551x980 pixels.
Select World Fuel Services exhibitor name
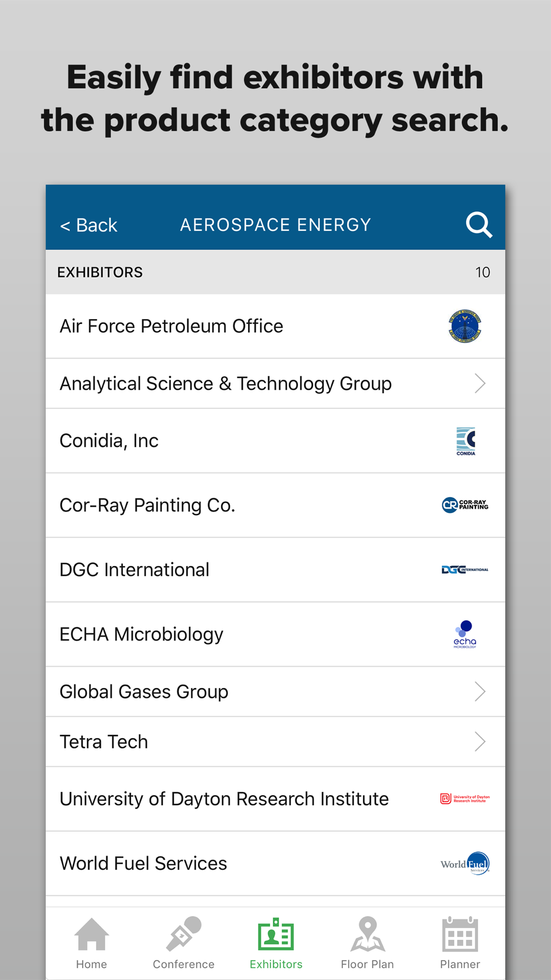(x=143, y=863)
